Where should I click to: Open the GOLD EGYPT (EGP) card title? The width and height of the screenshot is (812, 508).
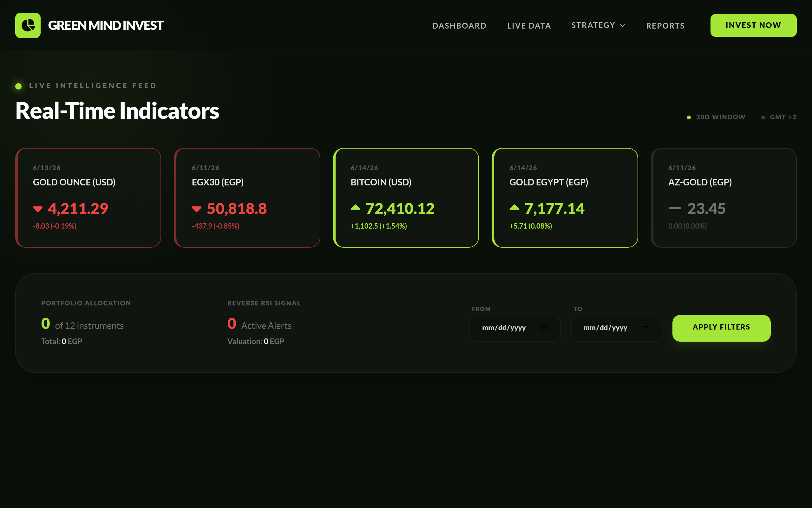pos(549,182)
